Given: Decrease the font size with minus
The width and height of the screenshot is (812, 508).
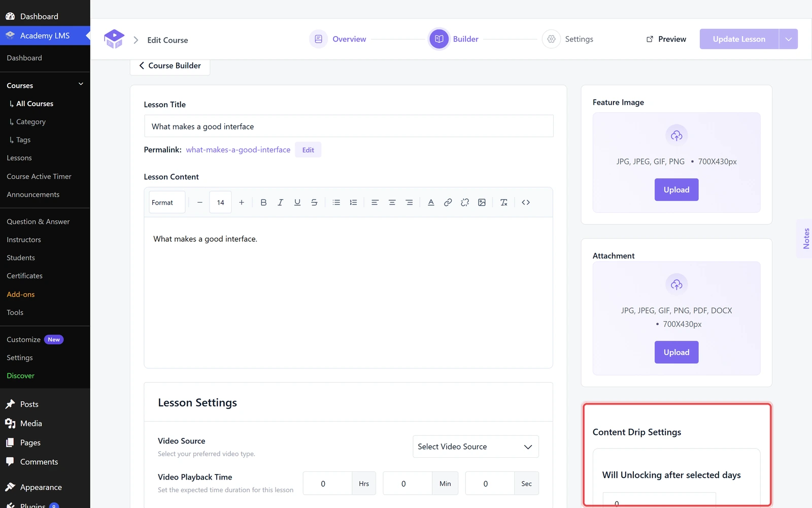Looking at the screenshot, I should (x=200, y=202).
